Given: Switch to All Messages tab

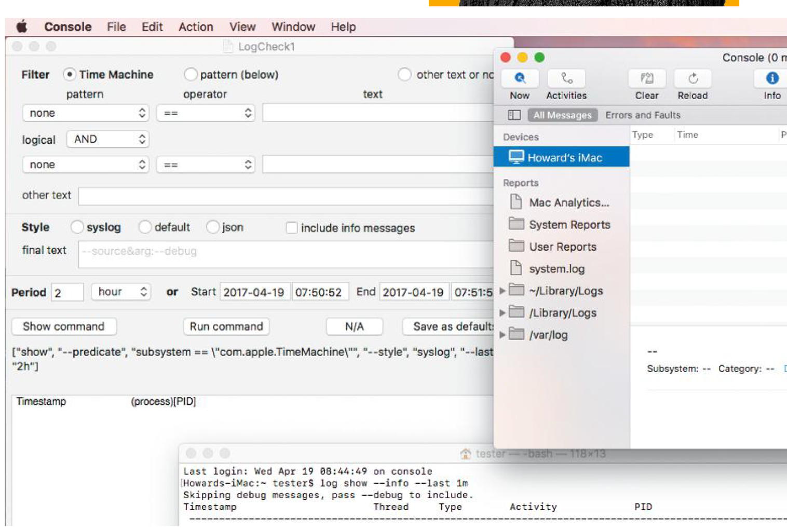Looking at the screenshot, I should [562, 115].
